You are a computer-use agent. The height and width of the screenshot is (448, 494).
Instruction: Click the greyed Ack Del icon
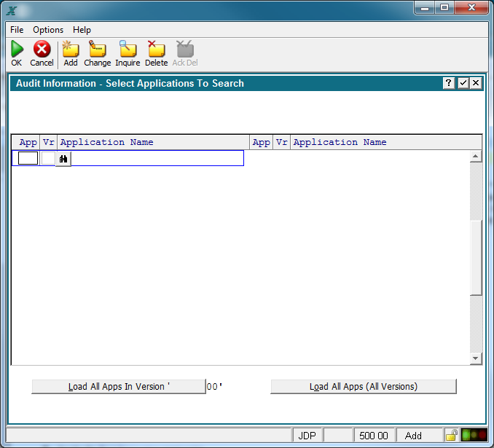click(x=185, y=49)
